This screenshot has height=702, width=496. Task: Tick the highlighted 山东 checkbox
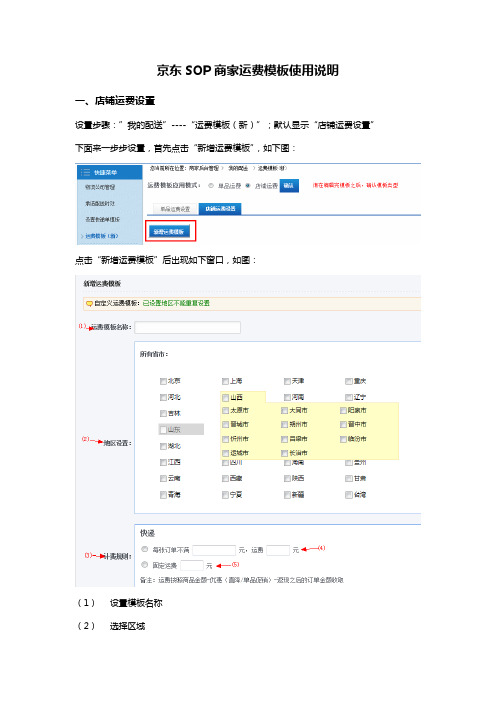[163, 430]
